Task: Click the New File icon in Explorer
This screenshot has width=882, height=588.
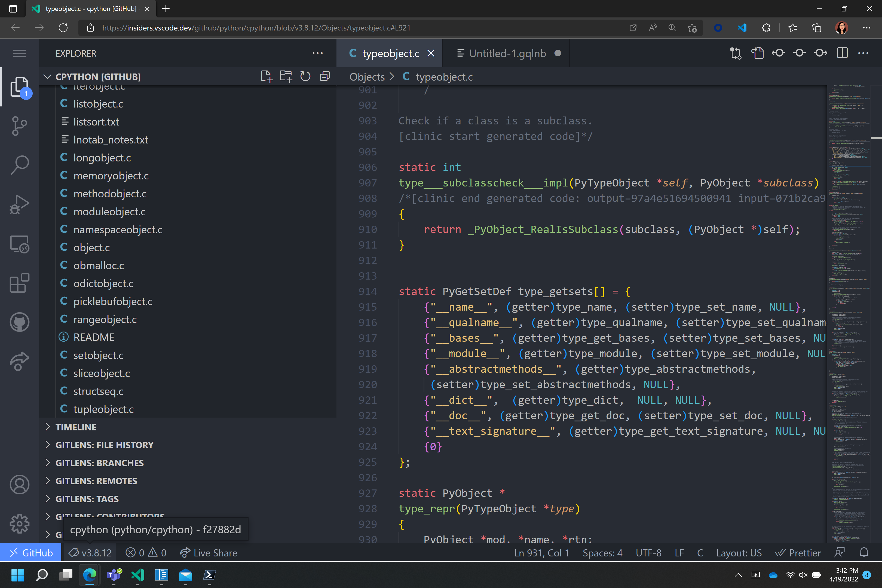Action: [267, 76]
